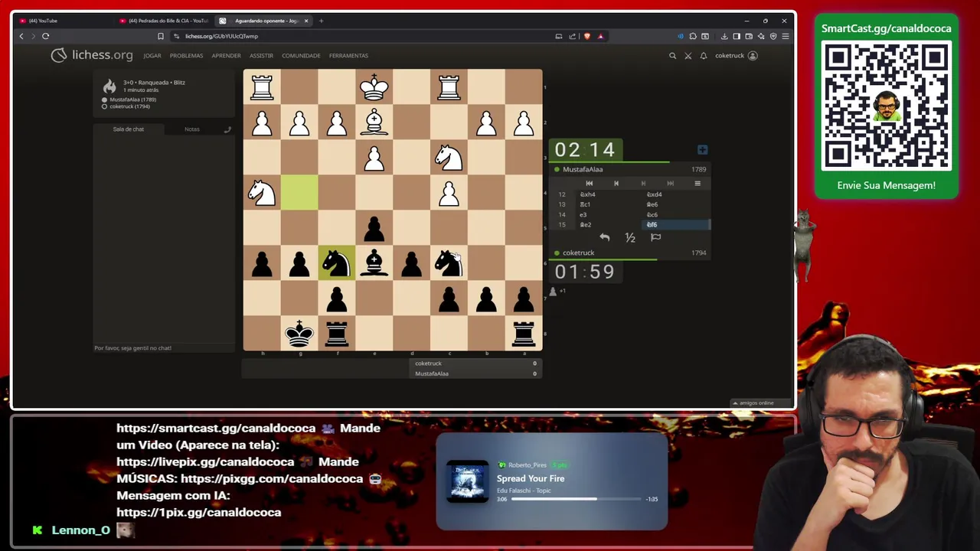Image resolution: width=980 pixels, height=551 pixels.
Task: Click the Spread Your Fire album cover
Action: click(x=468, y=481)
